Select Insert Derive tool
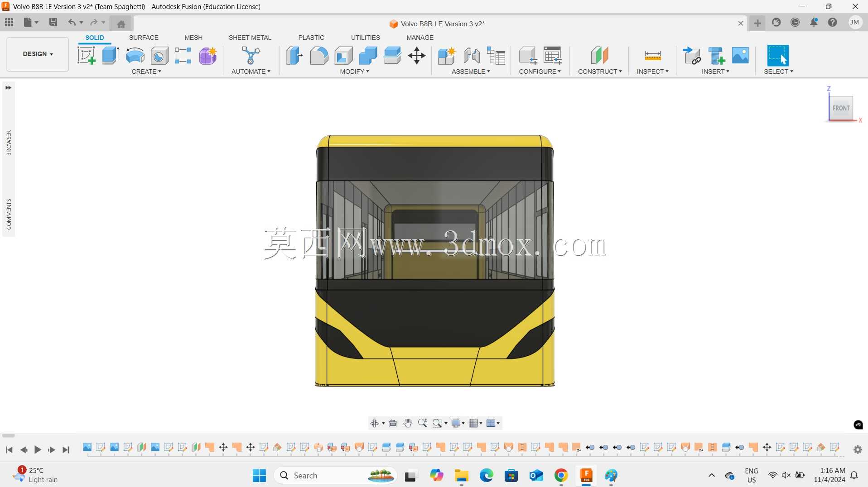Screen dimensions: 868x487 [x=692, y=56]
